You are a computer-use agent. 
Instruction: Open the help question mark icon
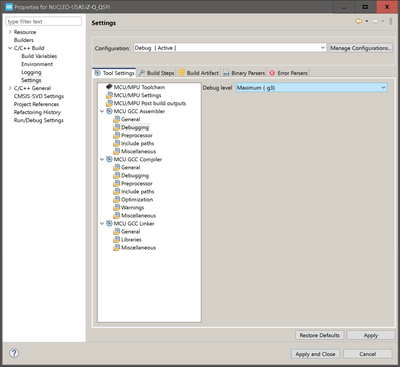pos(14,353)
